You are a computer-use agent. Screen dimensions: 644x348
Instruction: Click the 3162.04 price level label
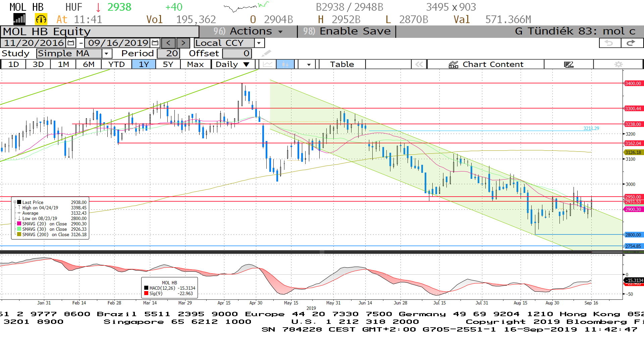pos(633,143)
